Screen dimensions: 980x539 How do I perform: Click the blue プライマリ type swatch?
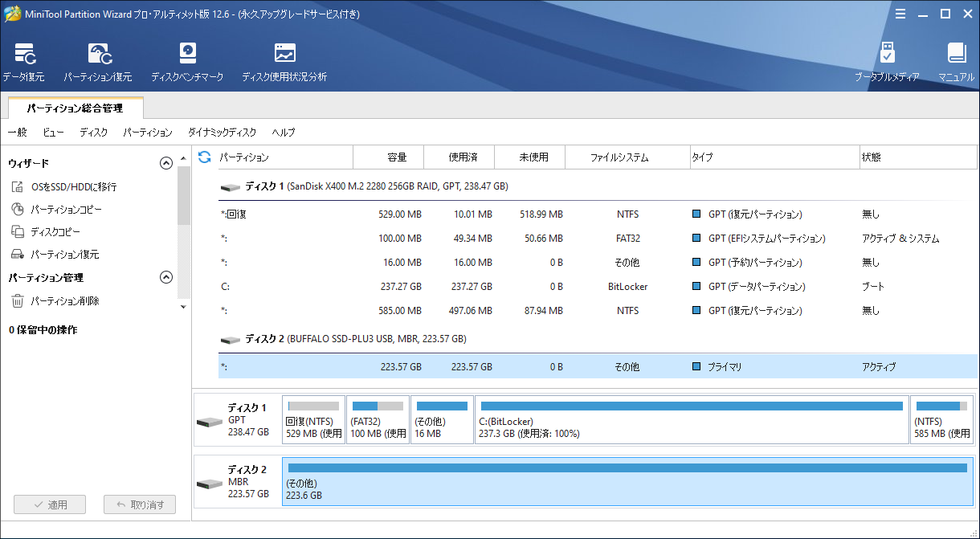click(696, 366)
